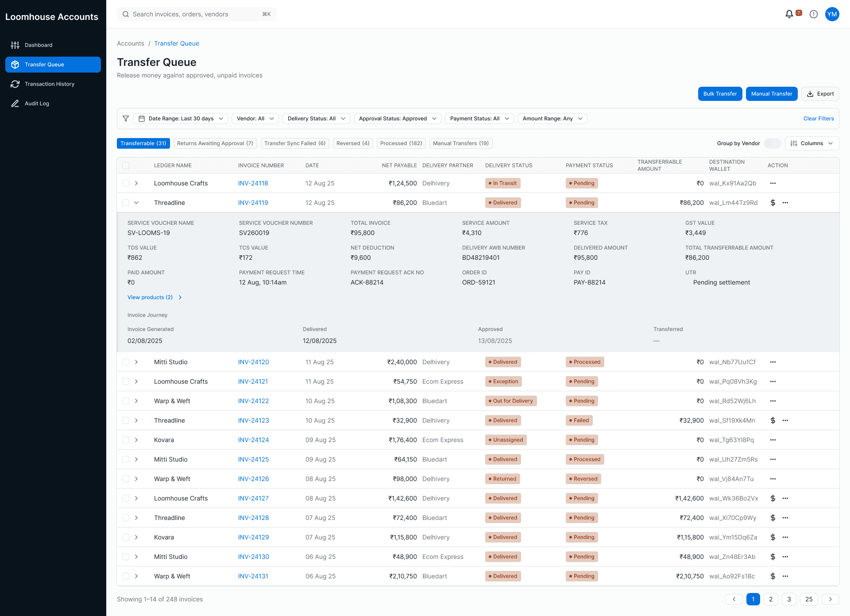Image resolution: width=850 pixels, height=616 pixels.
Task: Open the Date Range filter dropdown
Action: 181,119
